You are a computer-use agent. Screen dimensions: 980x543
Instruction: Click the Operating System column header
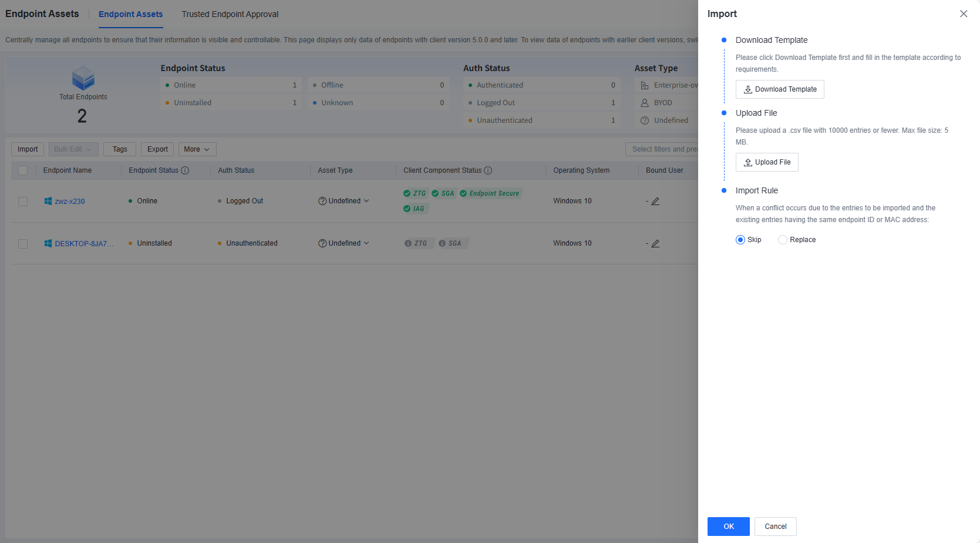(x=581, y=170)
